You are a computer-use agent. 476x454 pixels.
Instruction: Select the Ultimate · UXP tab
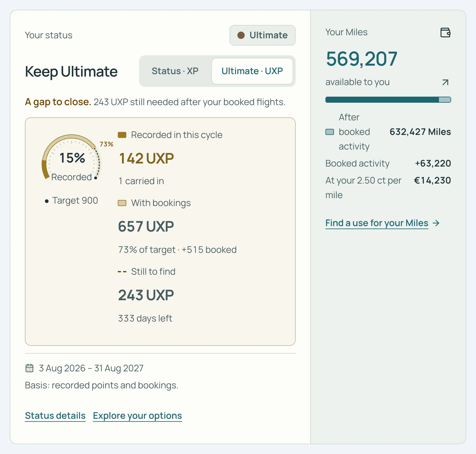tap(252, 71)
